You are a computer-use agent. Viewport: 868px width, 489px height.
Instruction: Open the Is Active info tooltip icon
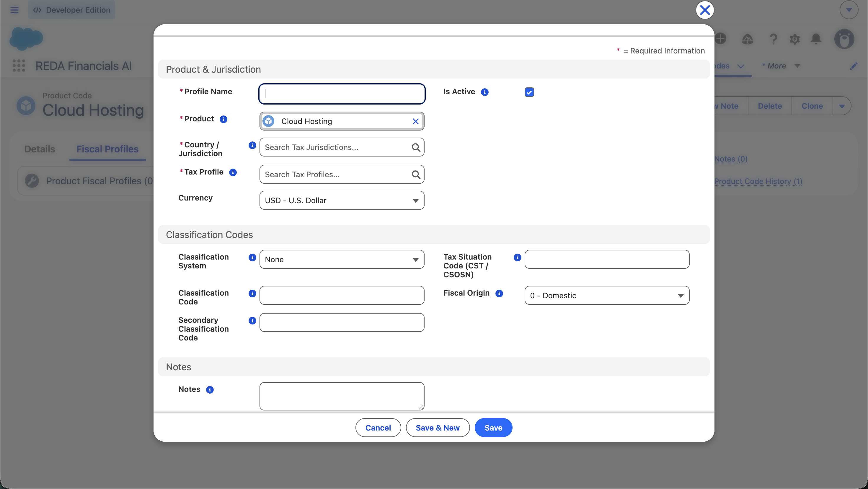click(484, 92)
